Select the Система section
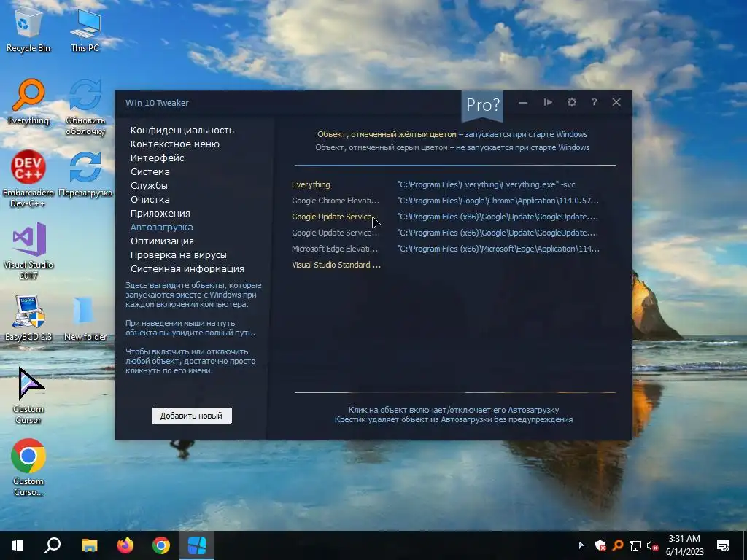Screen dimensions: 747x560 [x=150, y=171]
